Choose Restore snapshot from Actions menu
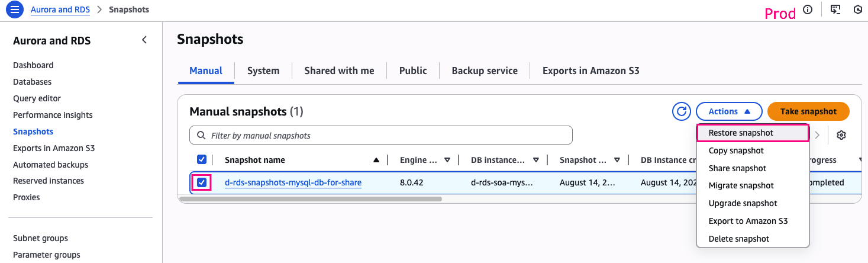Image resolution: width=868 pixels, height=263 pixels. (x=741, y=133)
